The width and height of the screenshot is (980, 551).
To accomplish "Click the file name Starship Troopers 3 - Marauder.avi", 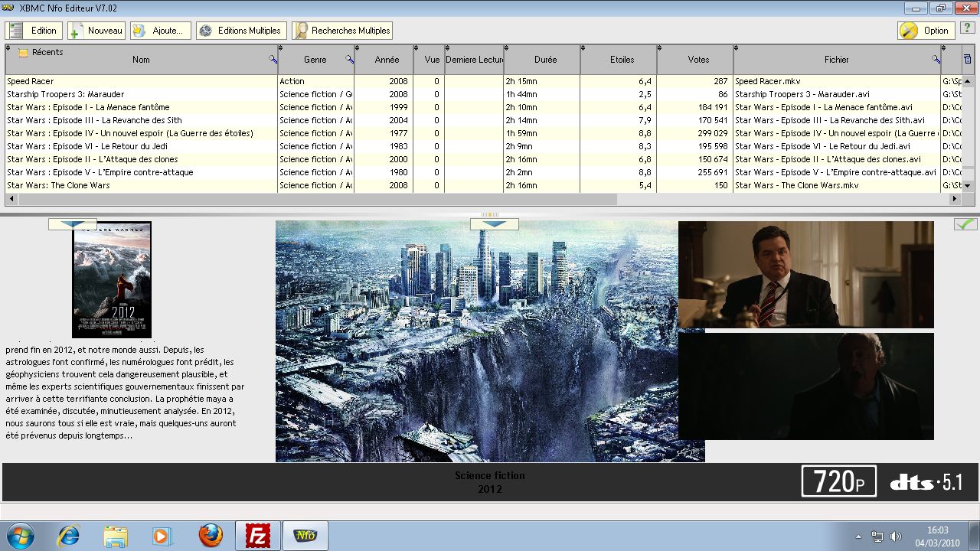I will (802, 94).
